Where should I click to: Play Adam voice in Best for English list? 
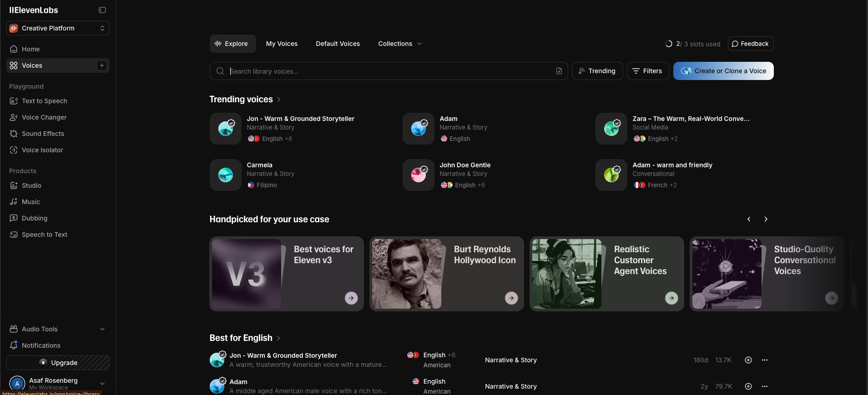(217, 386)
